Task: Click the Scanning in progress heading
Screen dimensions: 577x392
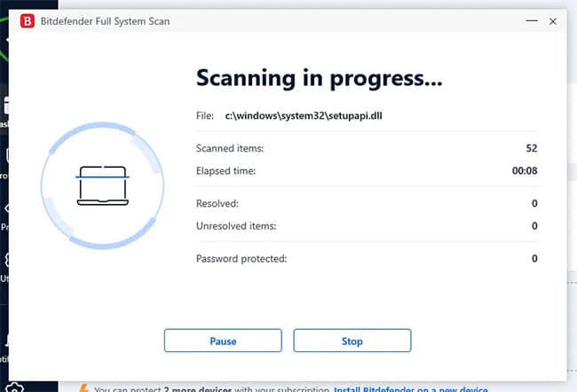Action: pos(319,79)
